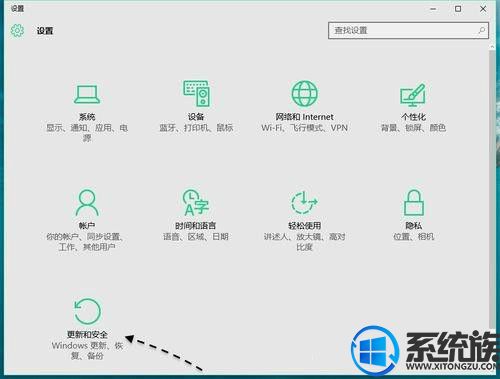Open the 个性化 paintbrush icon
500x379 pixels.
tap(413, 95)
